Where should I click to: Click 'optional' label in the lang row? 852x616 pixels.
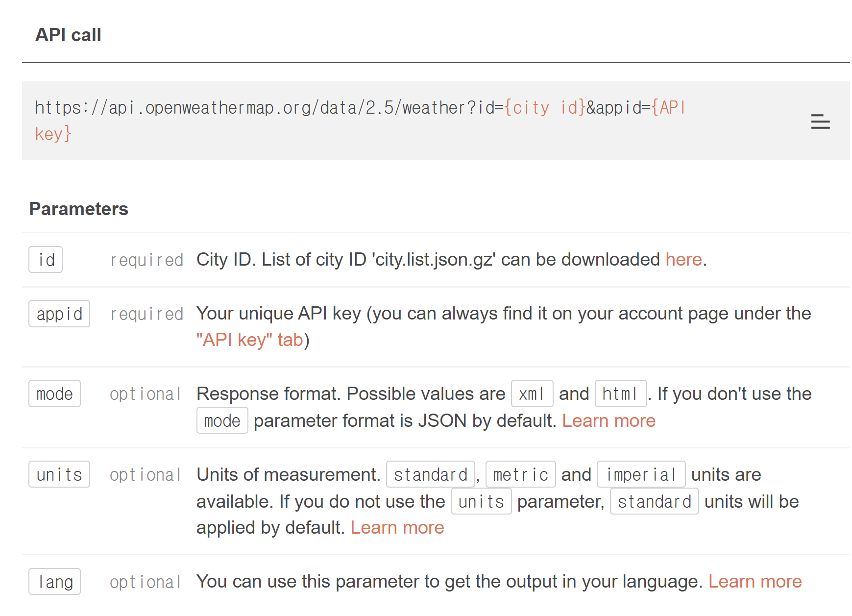pos(146,582)
